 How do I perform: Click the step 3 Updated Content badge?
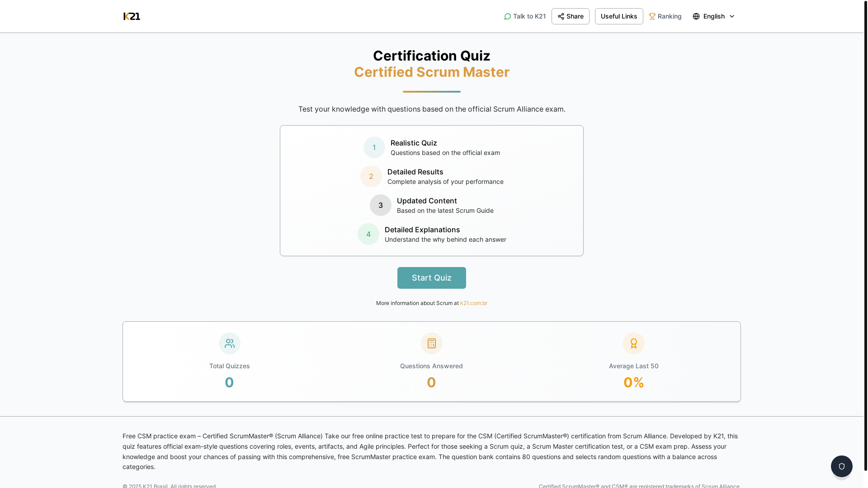point(381,205)
